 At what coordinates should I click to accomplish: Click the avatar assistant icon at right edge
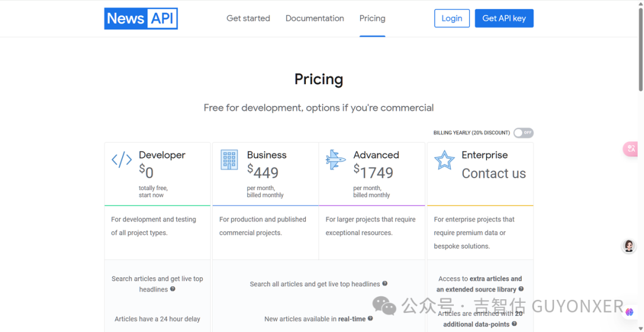point(629,246)
